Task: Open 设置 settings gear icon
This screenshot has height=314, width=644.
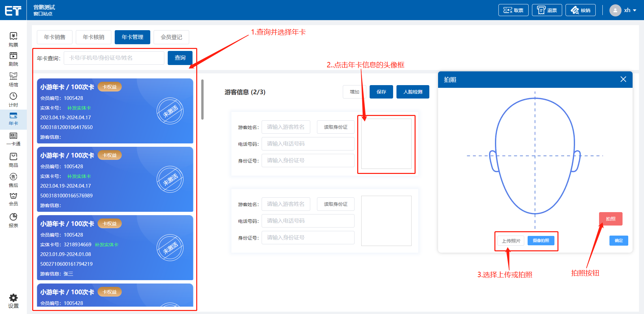Action: [x=13, y=298]
